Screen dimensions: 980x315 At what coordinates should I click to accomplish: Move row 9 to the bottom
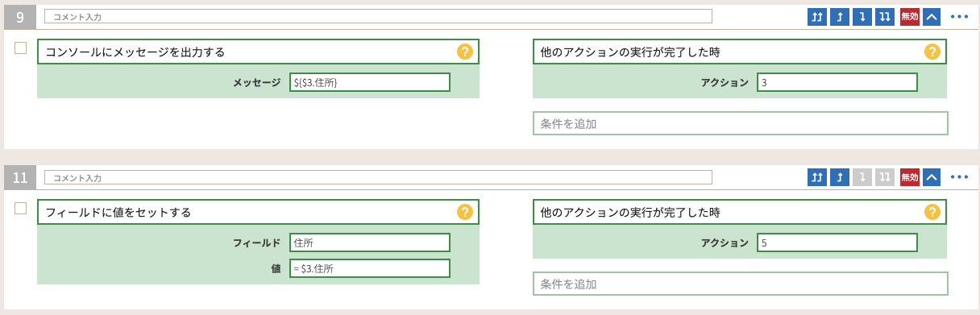point(885,16)
